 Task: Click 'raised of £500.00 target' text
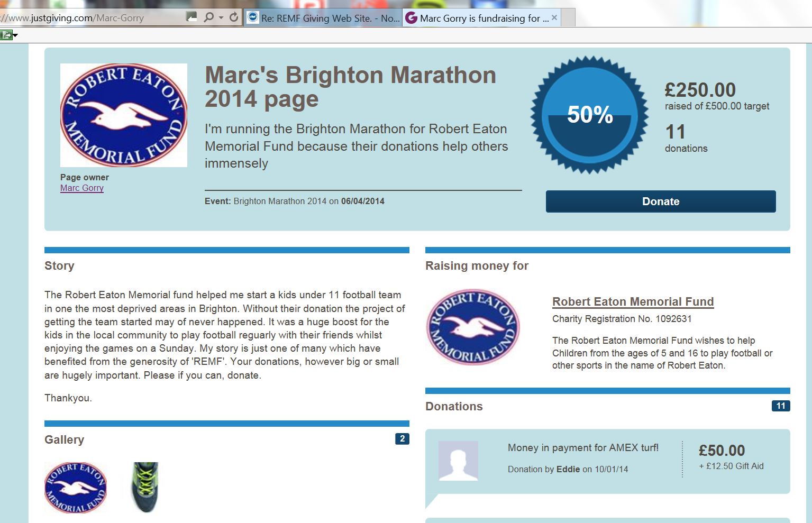[x=717, y=106]
